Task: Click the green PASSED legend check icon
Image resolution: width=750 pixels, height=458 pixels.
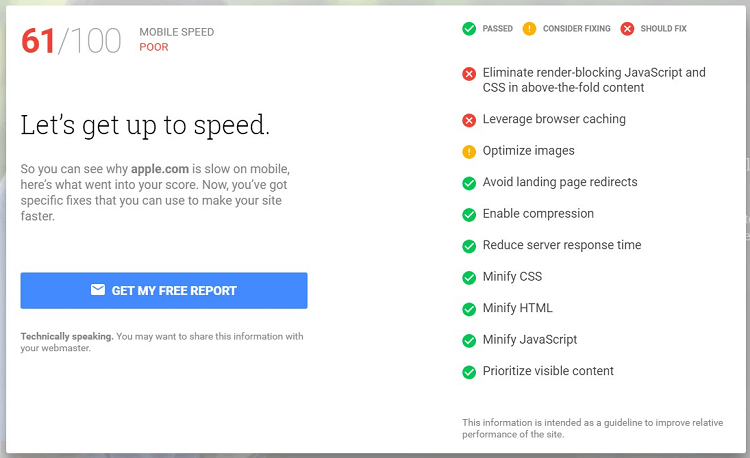Action: pos(469,29)
